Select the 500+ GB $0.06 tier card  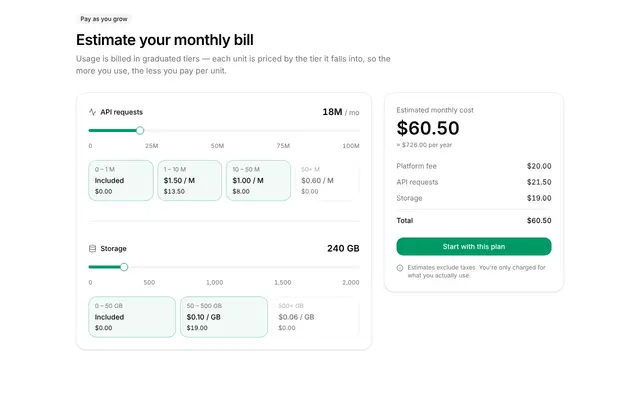click(316, 317)
